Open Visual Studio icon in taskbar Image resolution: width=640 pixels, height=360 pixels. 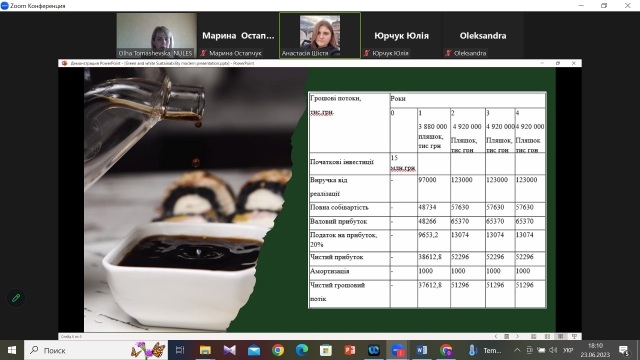pos(229,350)
